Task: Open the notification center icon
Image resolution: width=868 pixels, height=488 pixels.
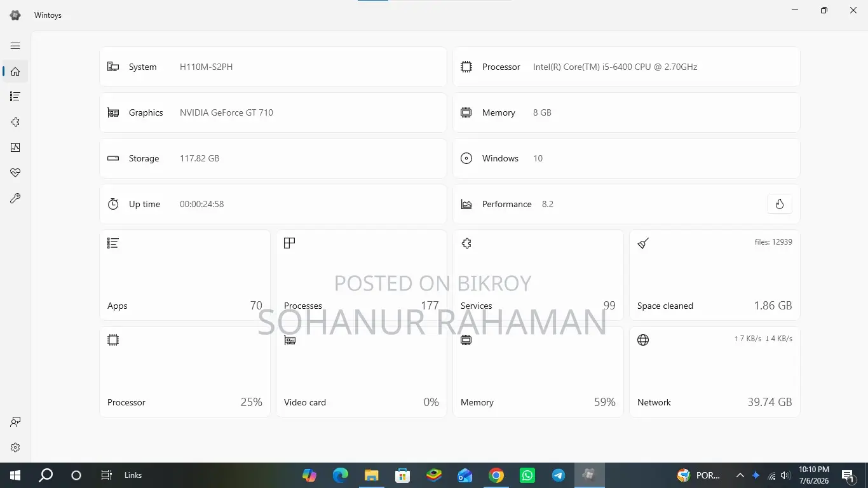Action: (848, 475)
